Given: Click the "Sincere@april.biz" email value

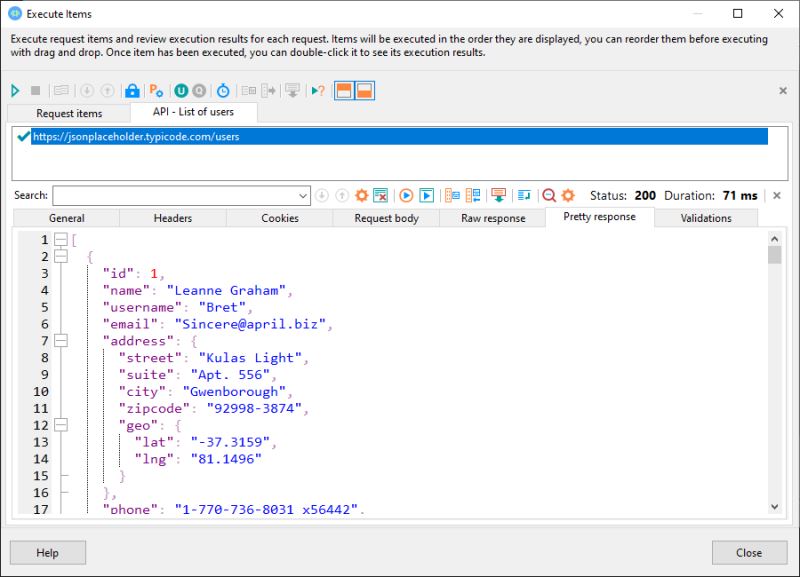Looking at the screenshot, I should pyautogui.click(x=250, y=324).
